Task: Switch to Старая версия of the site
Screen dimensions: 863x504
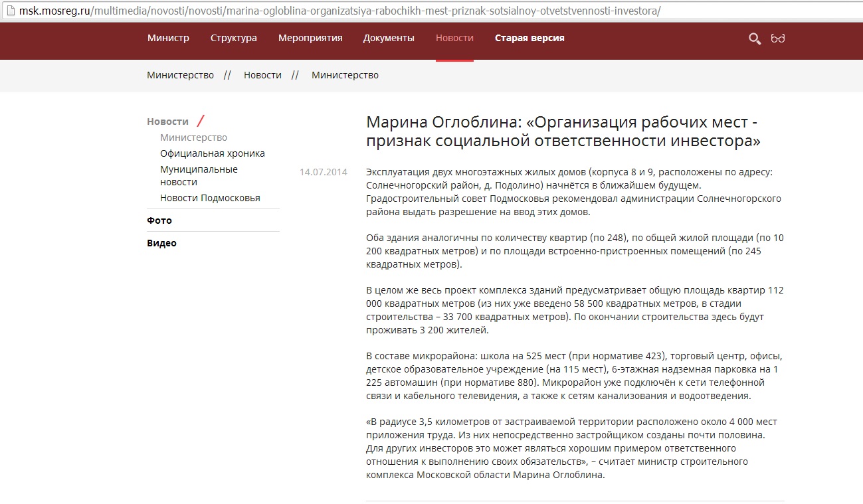Action: [529, 38]
